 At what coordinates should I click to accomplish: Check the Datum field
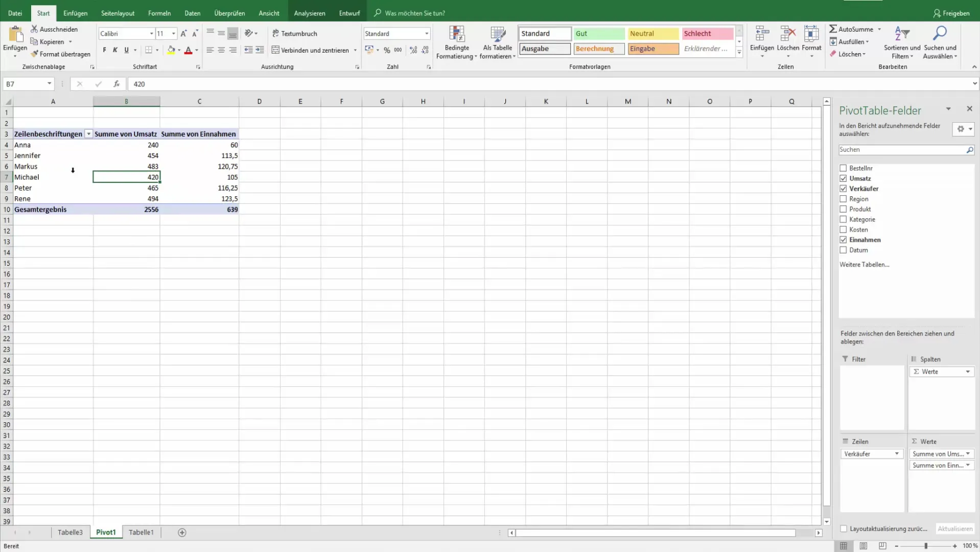point(843,250)
